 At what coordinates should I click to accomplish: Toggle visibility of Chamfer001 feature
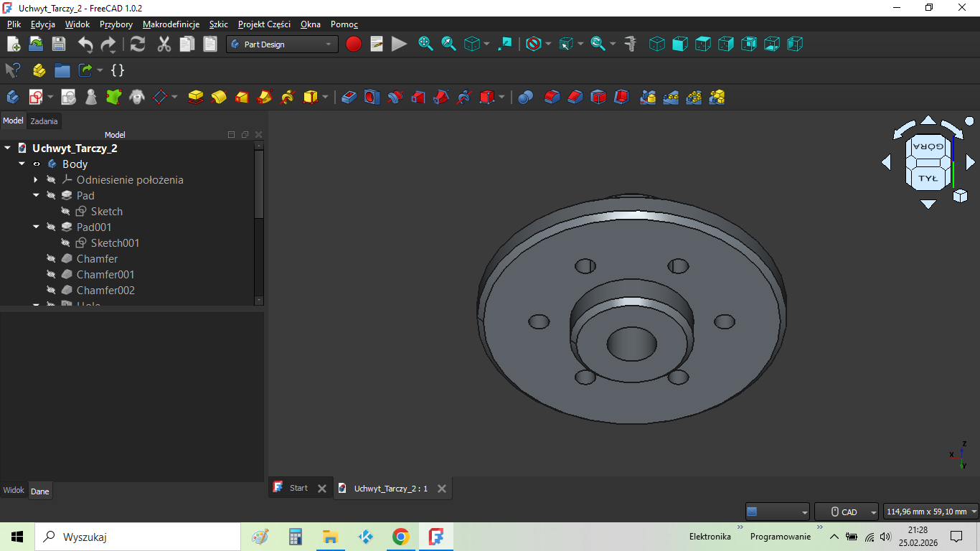tap(51, 275)
